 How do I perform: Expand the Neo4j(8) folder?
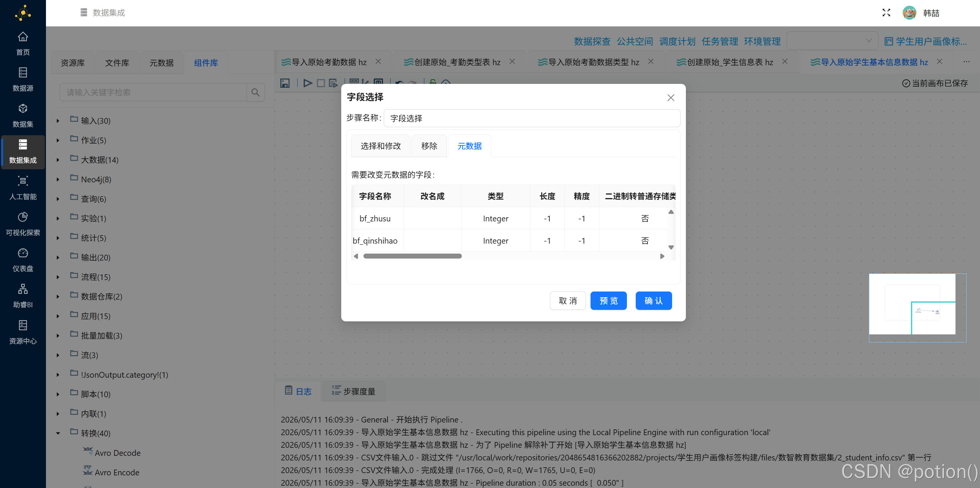(x=58, y=179)
